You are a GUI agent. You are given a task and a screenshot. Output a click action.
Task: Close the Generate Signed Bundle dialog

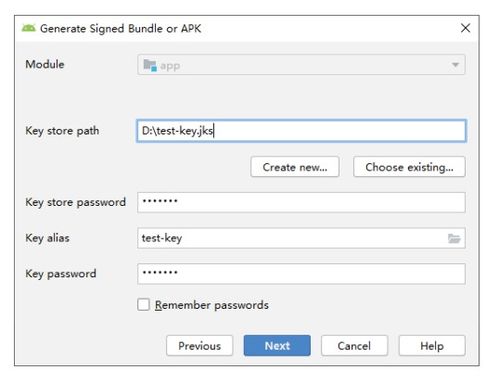tap(465, 28)
